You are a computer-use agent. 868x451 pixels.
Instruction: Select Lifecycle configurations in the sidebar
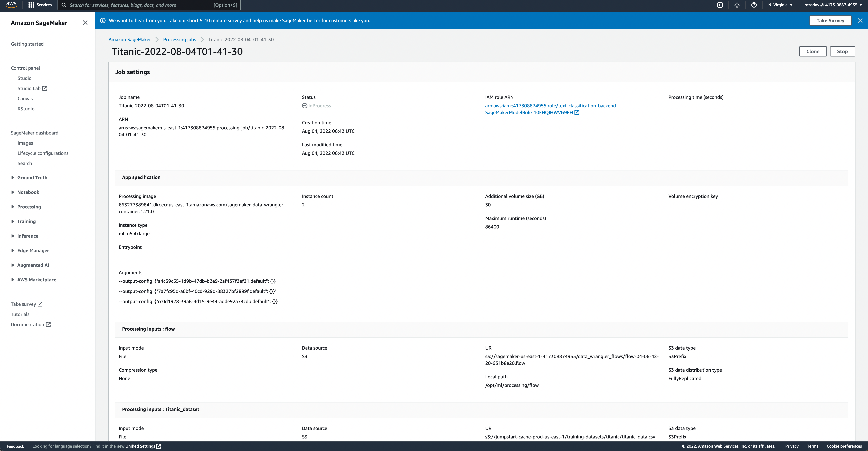point(43,153)
